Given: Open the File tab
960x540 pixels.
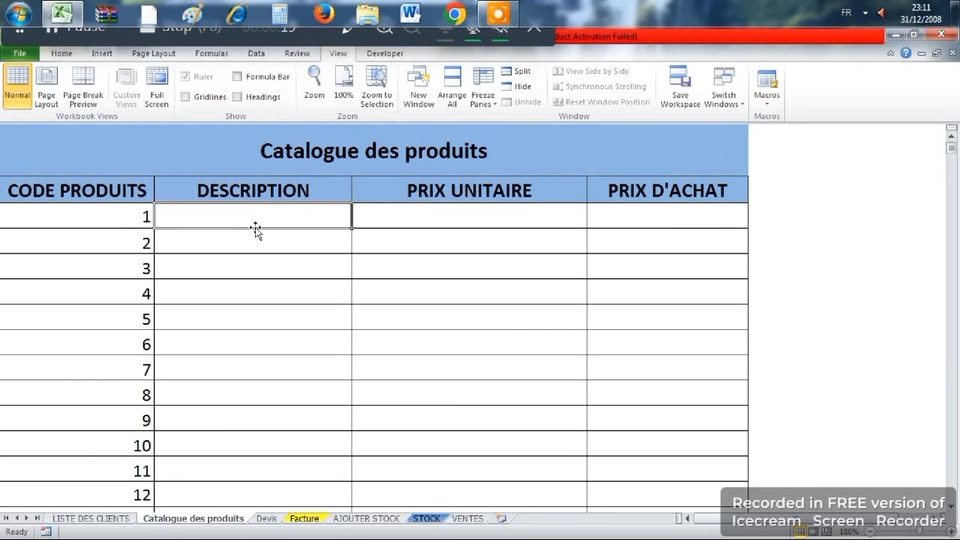Looking at the screenshot, I should pos(20,53).
